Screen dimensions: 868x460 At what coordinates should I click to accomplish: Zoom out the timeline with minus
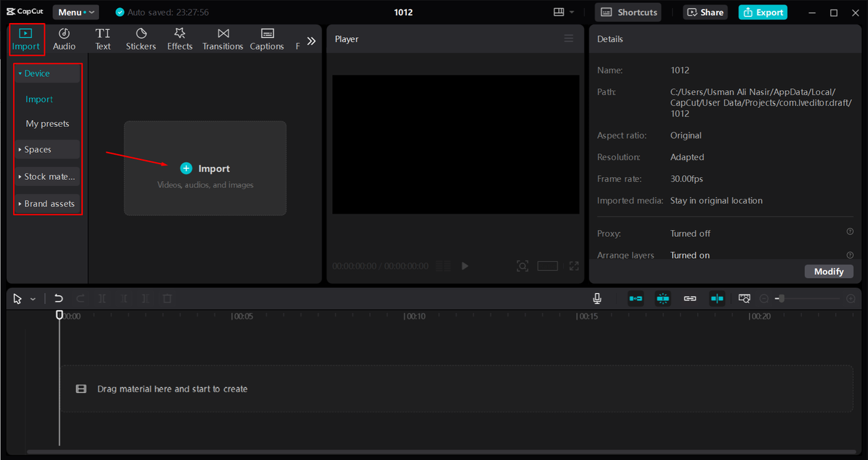pyautogui.click(x=764, y=299)
